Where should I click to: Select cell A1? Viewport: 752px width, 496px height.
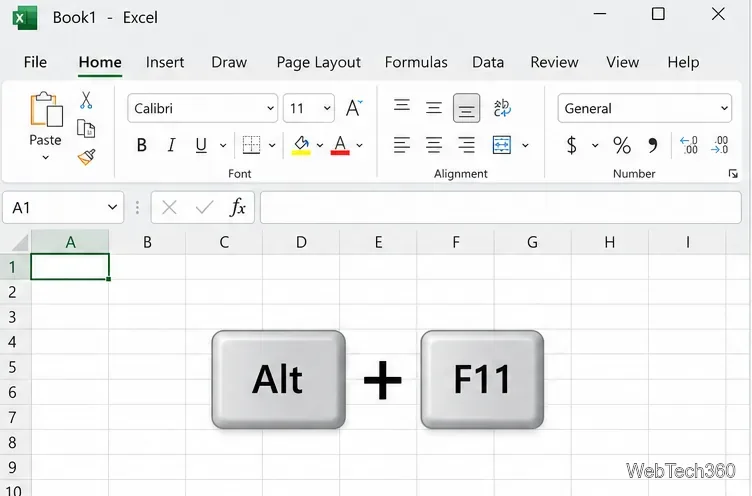(70, 267)
